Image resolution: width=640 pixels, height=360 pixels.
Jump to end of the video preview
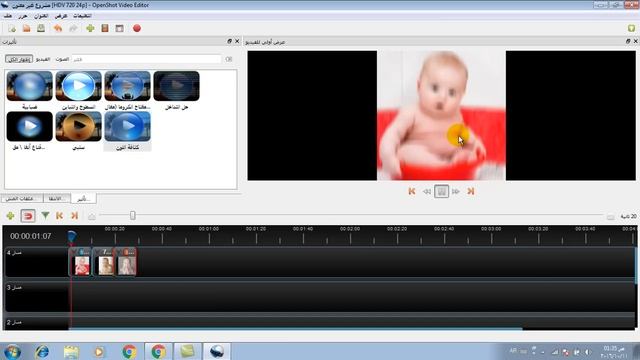point(471,191)
